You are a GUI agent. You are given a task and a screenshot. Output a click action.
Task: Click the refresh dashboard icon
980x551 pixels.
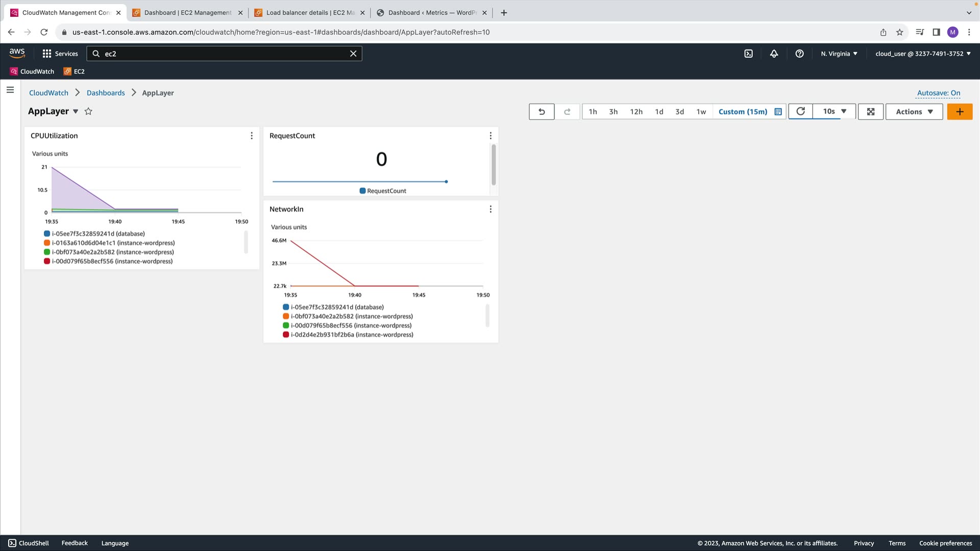(800, 112)
